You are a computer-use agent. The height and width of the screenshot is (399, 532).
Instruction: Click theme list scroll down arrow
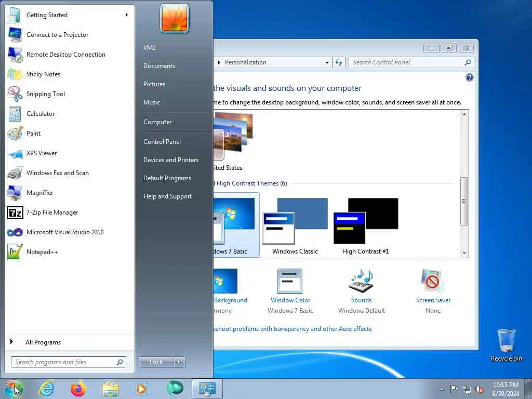464,253
